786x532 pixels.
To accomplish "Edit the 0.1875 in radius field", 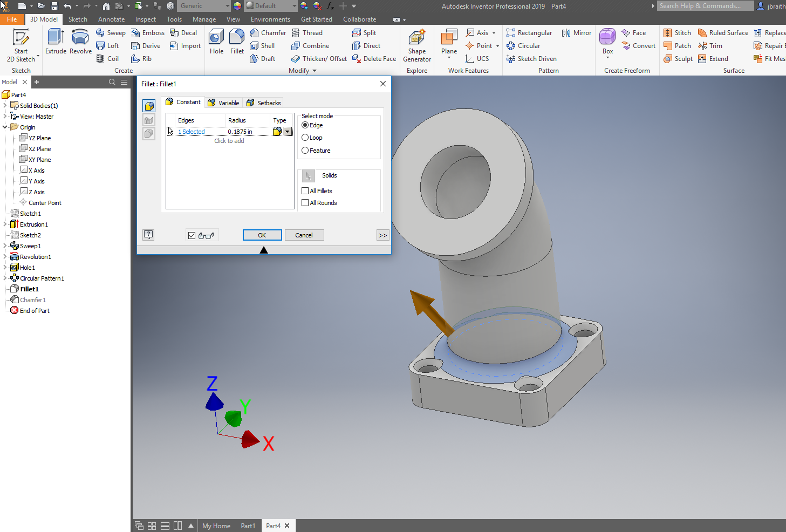I will point(249,132).
